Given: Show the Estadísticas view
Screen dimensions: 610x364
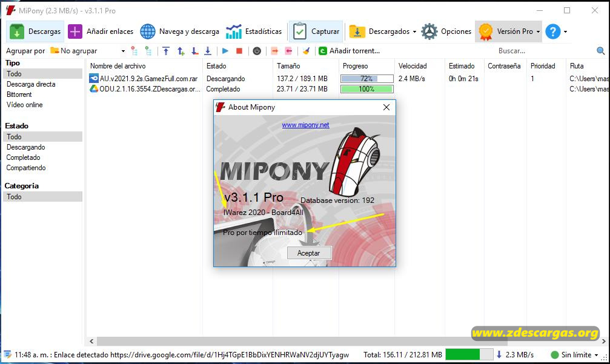Looking at the screenshot, I should click(254, 31).
